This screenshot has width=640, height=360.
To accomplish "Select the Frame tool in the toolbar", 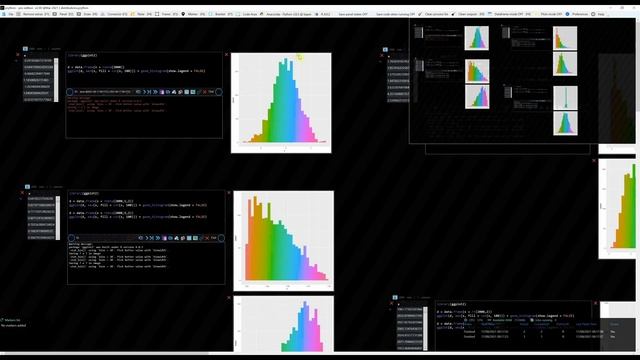I will [x=167, y=14].
